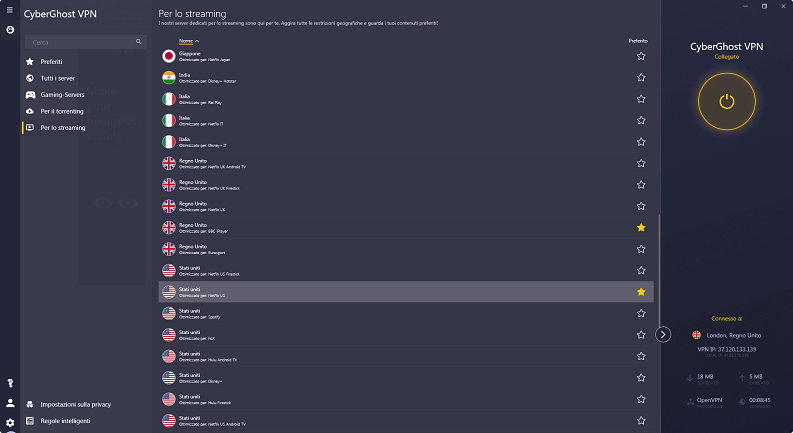Click the VPN IP address text

click(727, 349)
